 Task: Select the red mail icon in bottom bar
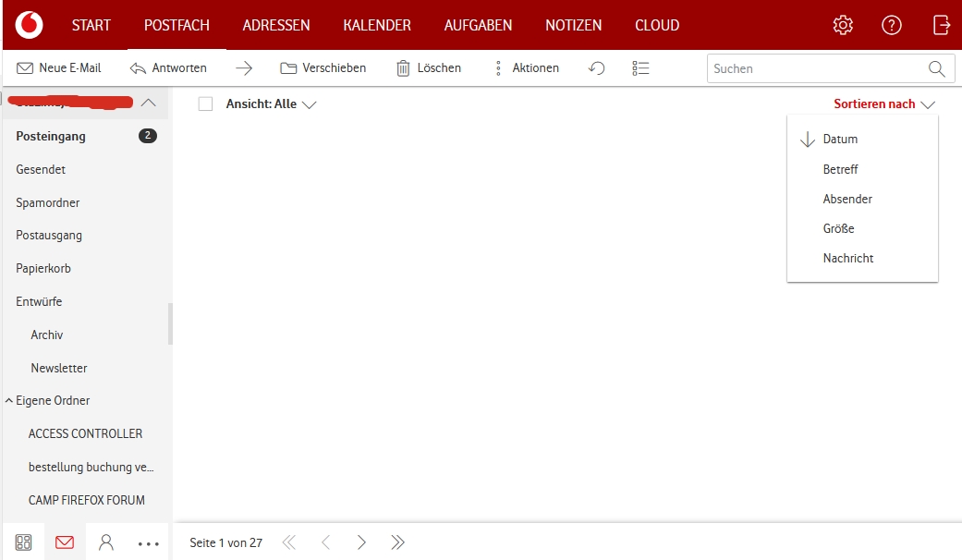click(65, 542)
